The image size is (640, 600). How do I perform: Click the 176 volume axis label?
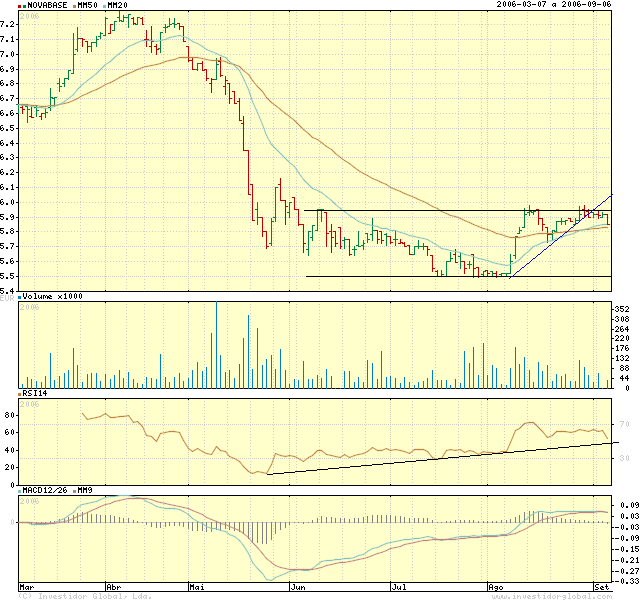[622, 348]
